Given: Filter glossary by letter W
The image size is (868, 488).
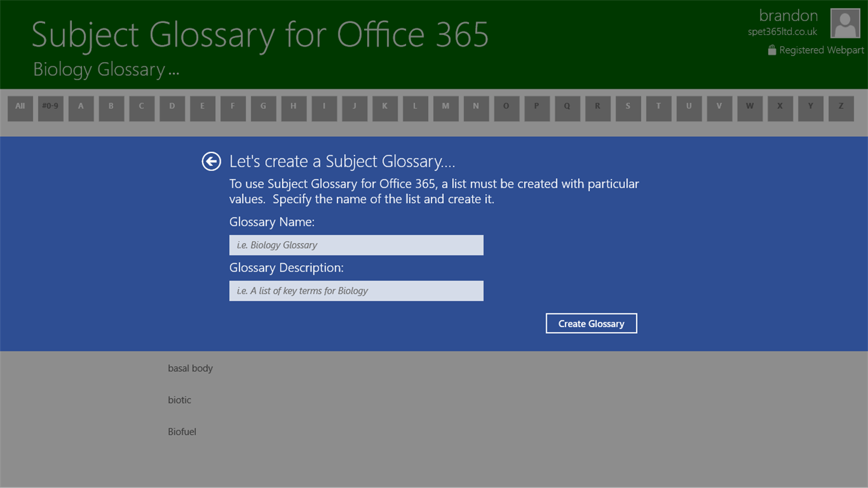Looking at the screenshot, I should [x=750, y=109].
